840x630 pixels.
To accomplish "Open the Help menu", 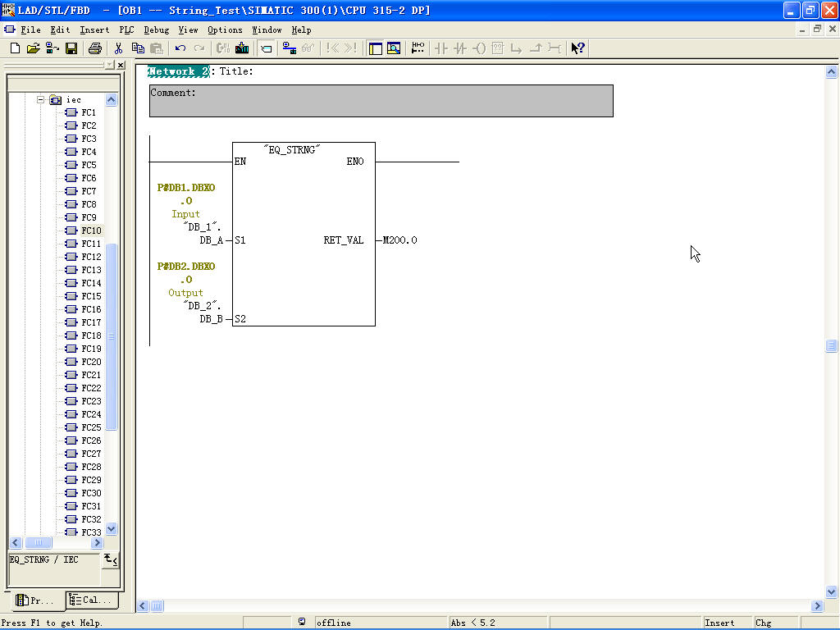I will coord(301,30).
